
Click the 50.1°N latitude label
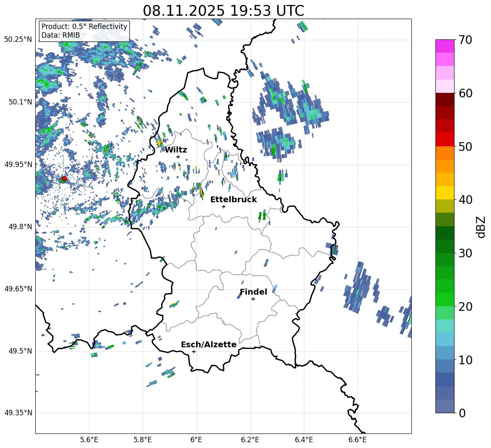click(x=21, y=102)
